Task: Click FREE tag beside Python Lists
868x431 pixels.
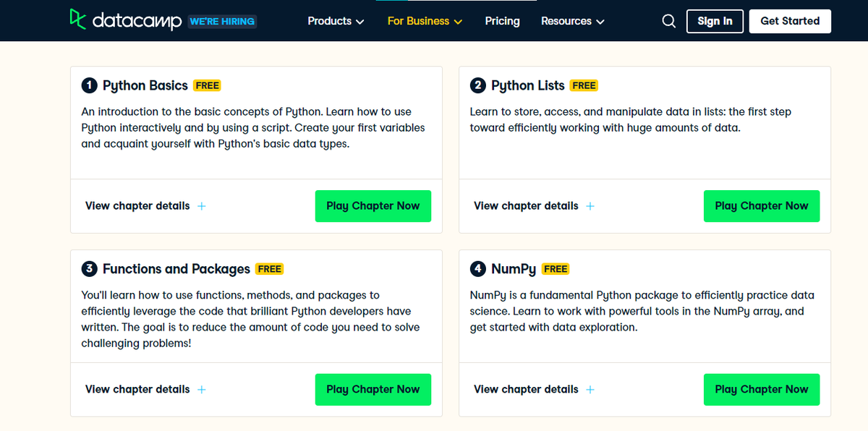Action: (584, 85)
